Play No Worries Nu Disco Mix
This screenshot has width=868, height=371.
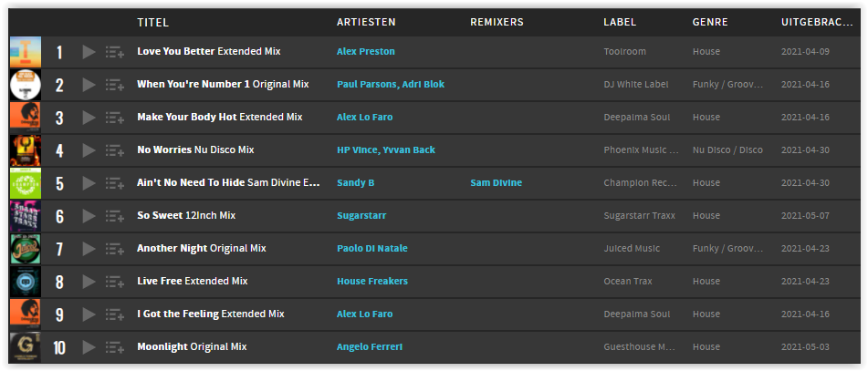click(x=89, y=150)
